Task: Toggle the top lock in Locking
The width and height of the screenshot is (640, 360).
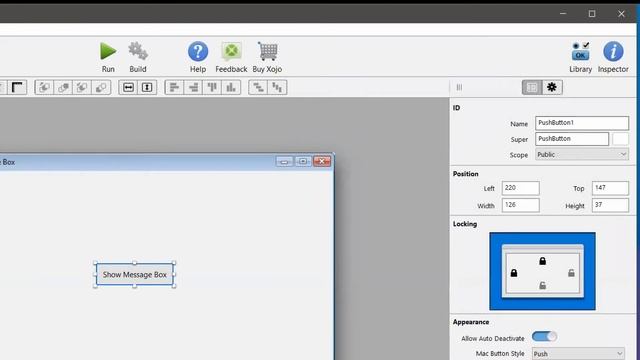Action: (x=542, y=261)
